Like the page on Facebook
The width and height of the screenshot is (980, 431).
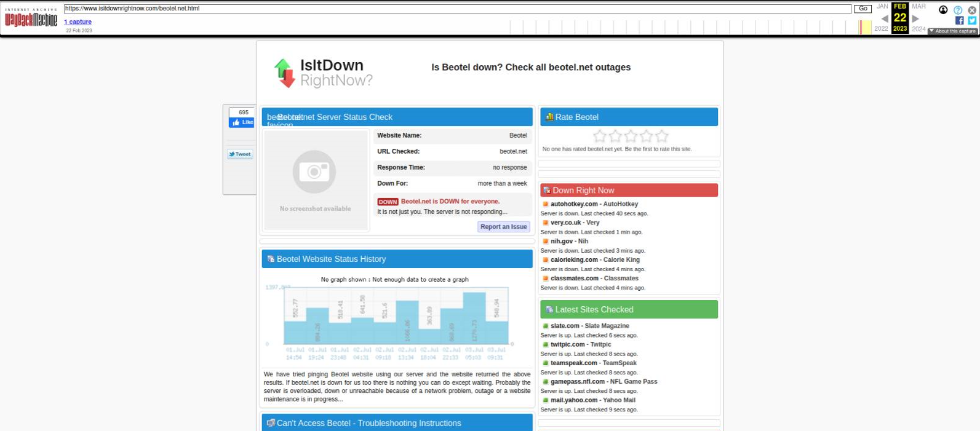[x=242, y=122]
